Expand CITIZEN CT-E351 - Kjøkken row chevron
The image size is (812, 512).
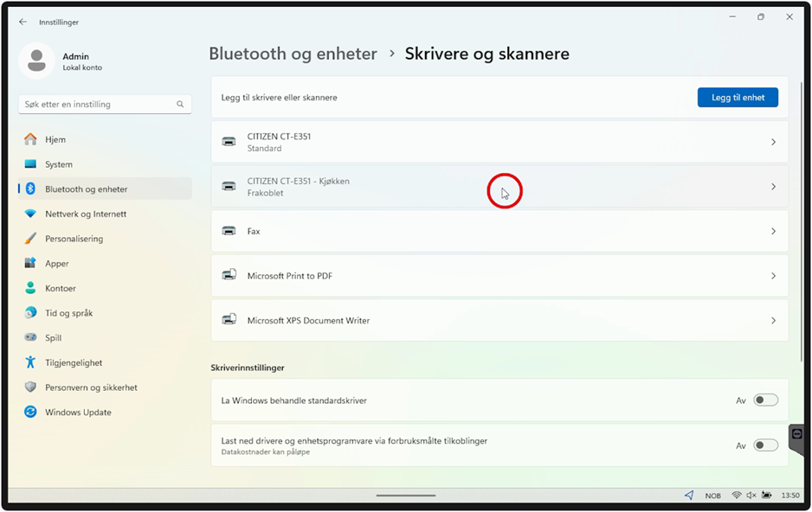773,186
